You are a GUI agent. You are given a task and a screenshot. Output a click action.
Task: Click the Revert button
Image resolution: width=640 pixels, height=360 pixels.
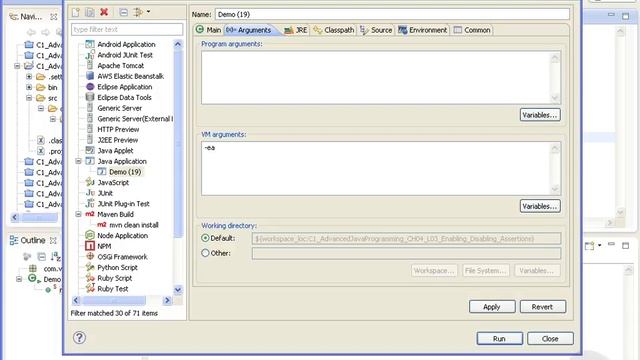[x=542, y=307]
